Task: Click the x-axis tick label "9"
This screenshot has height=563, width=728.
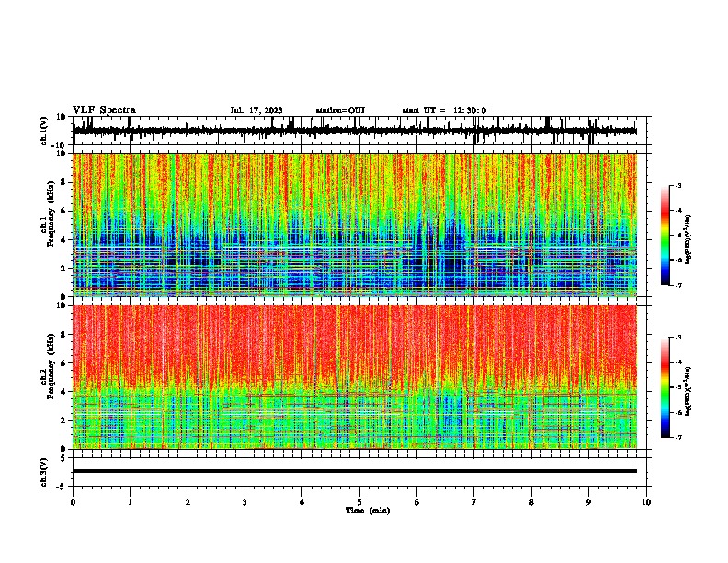Action: [x=588, y=502]
